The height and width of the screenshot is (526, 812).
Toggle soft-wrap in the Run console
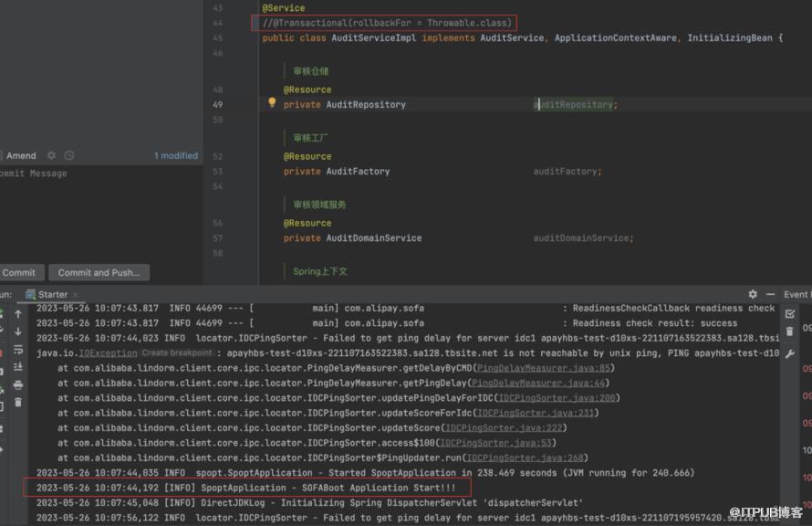[17, 351]
